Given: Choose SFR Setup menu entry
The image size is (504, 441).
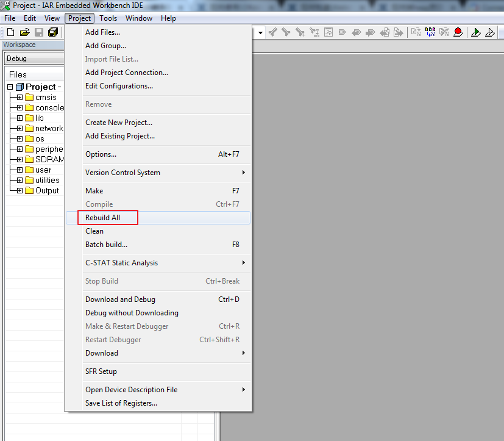Looking at the screenshot, I should pyautogui.click(x=158, y=371).
